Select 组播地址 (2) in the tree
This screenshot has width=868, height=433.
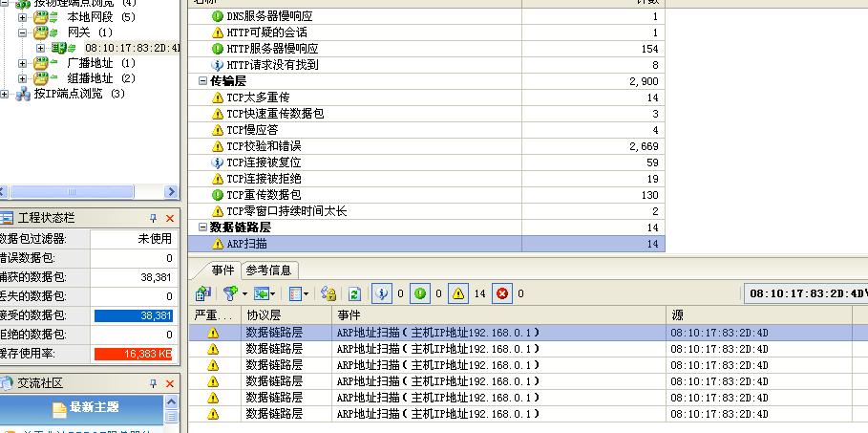tap(101, 78)
